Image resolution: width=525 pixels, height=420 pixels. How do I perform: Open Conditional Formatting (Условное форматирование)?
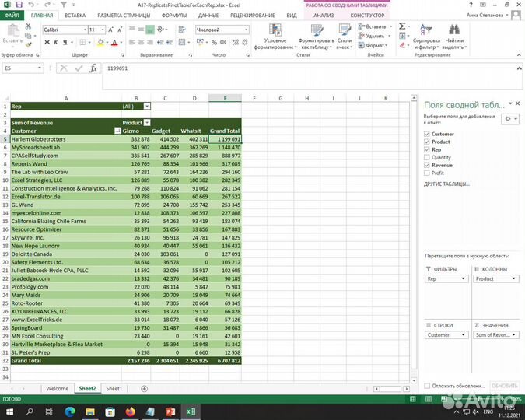(275, 37)
